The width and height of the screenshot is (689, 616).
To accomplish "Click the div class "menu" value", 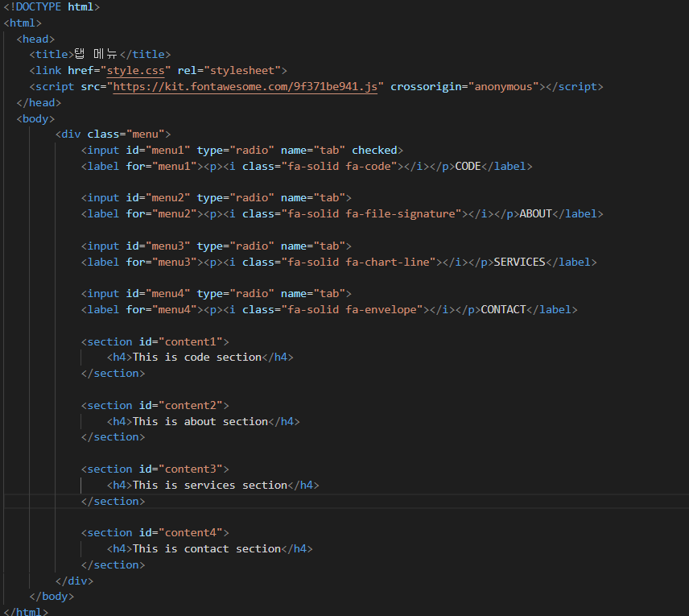I will pos(146,134).
